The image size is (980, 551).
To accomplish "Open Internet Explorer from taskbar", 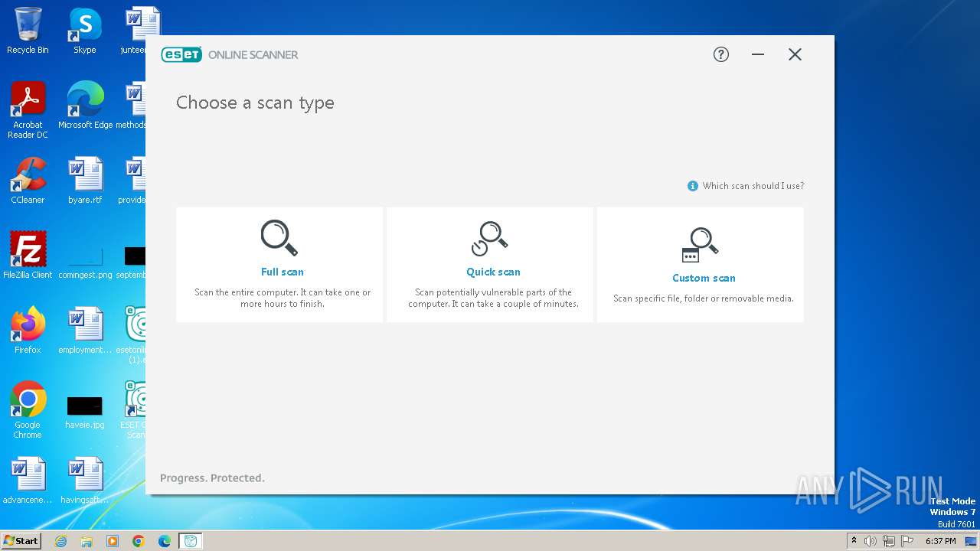I will point(61,541).
